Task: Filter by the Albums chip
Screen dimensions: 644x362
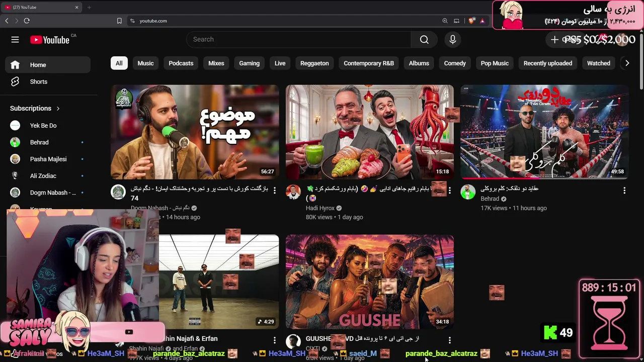Action: tap(419, 63)
